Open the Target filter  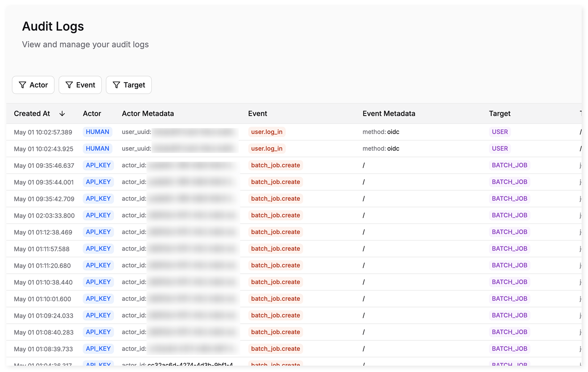[x=129, y=85]
